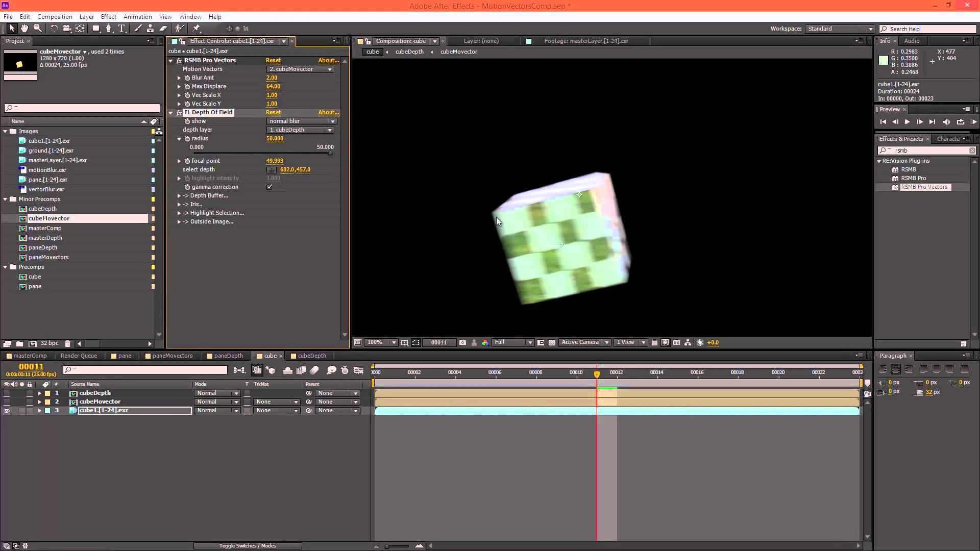980x551 pixels.
Task: Open the Motion Vectors source dropdown
Action: point(300,69)
